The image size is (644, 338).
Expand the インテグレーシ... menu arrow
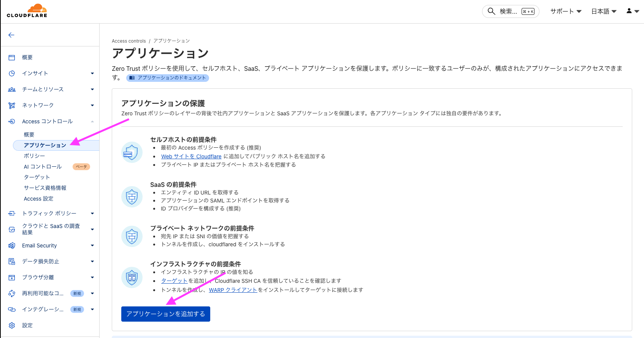point(92,309)
